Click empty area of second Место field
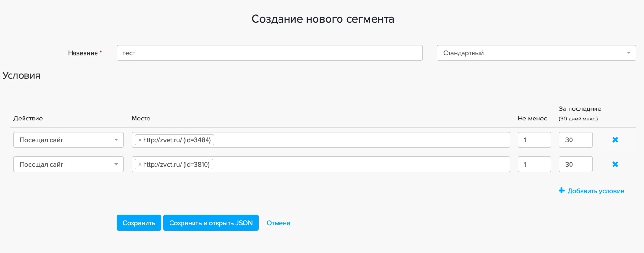Image resolution: width=644 pixels, height=253 pixels. (x=360, y=165)
